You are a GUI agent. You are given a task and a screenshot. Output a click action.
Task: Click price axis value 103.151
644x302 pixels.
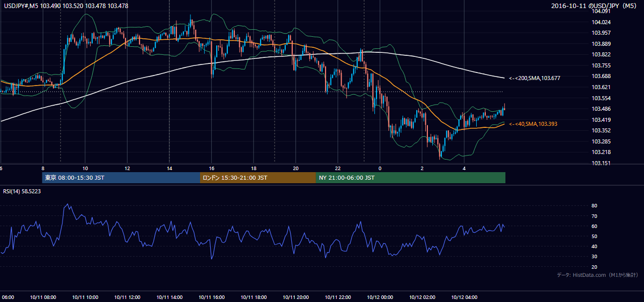point(601,163)
